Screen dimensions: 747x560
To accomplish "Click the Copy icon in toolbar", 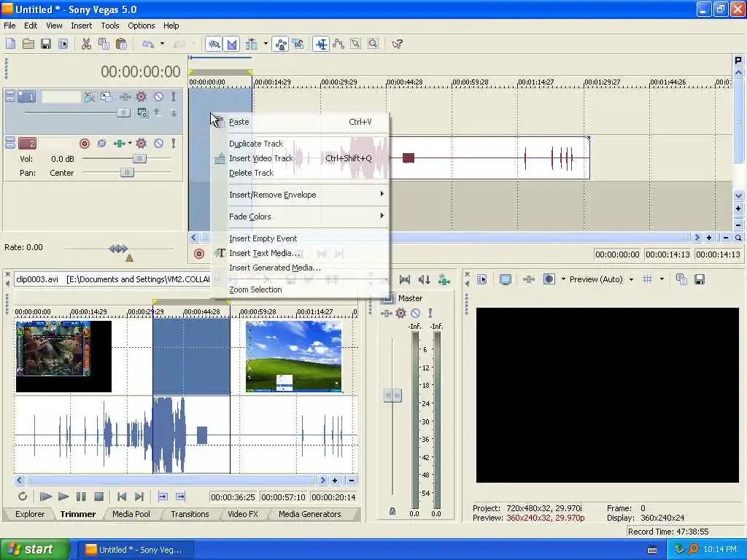I will tap(104, 44).
